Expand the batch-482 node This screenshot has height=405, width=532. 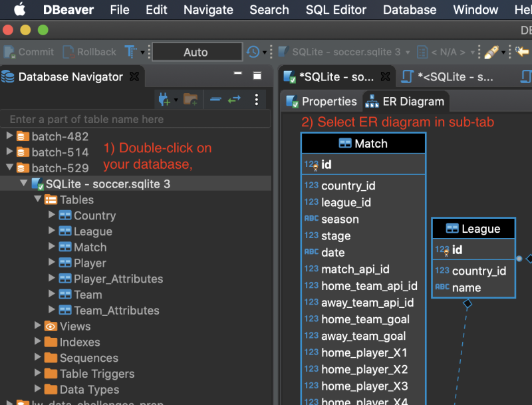[9, 136]
